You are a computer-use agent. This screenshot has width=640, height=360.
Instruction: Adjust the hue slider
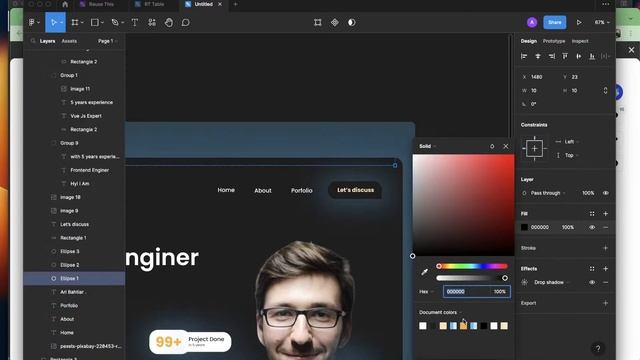(472, 266)
